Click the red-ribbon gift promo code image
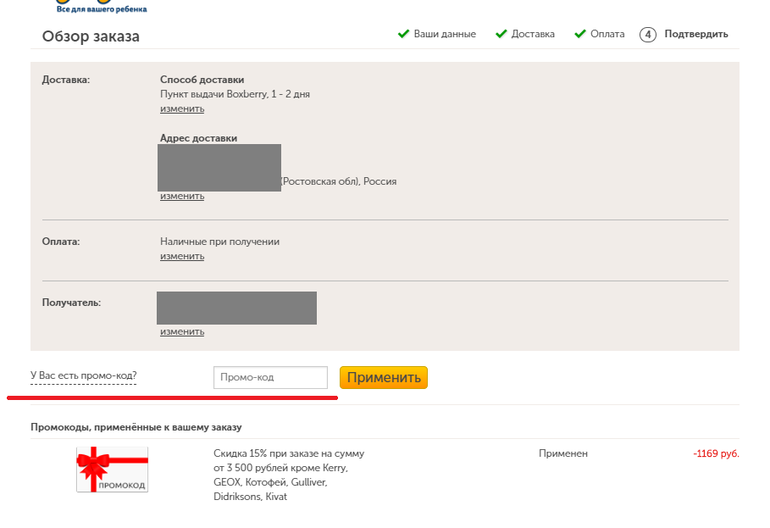The height and width of the screenshot is (528, 770). (x=112, y=470)
